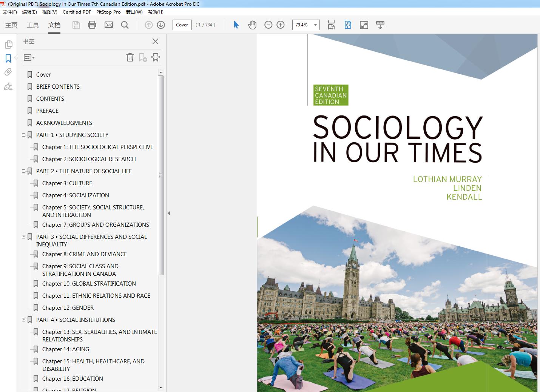The width and height of the screenshot is (540, 392).
Task: Open the Signatures panel icon
Action: (x=8, y=86)
